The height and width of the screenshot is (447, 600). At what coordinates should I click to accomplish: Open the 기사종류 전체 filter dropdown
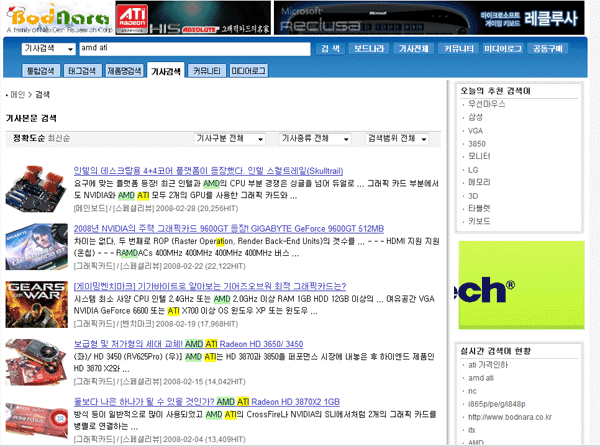click(318, 137)
